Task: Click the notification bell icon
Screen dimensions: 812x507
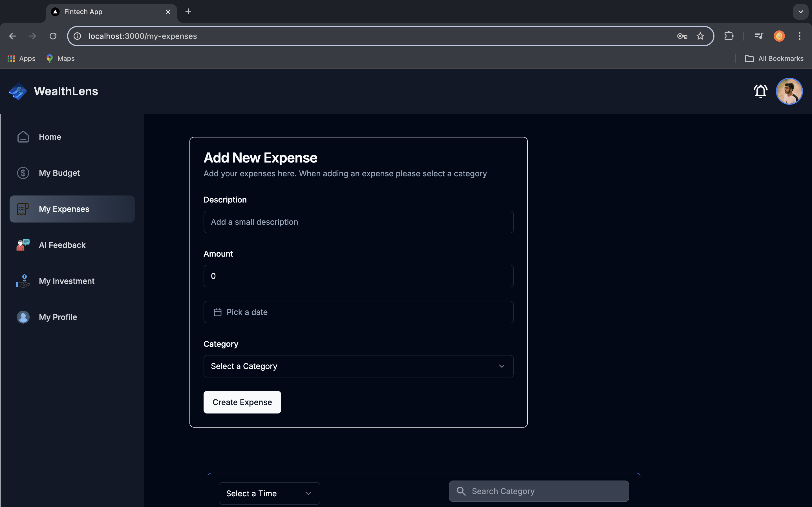Action: 760,91
